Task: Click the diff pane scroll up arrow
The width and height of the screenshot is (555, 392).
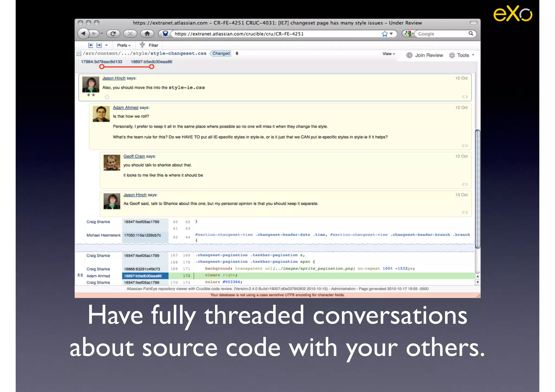Action: coord(477,276)
